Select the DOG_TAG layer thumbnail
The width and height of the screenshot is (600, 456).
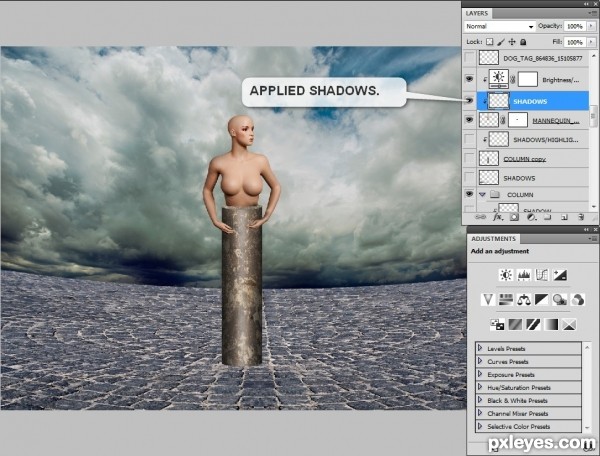[489, 58]
